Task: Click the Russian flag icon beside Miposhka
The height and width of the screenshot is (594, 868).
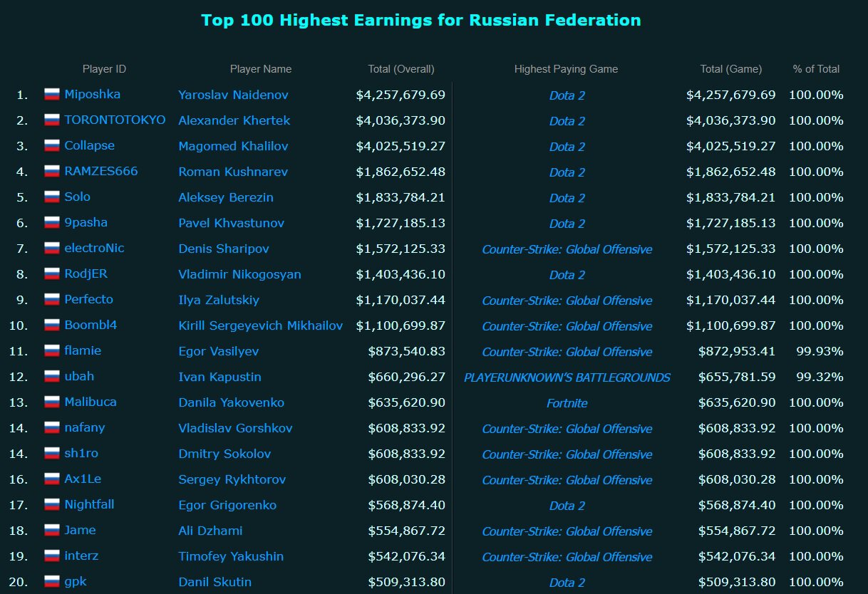Action: (51, 95)
